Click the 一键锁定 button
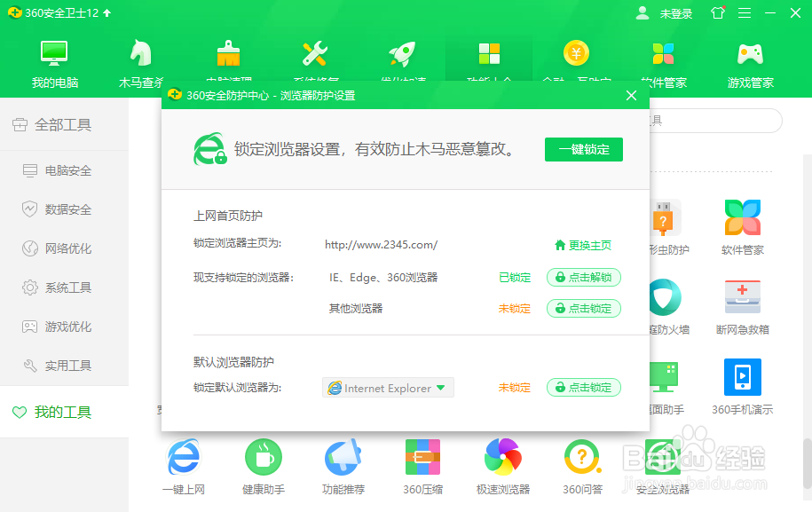 (583, 149)
